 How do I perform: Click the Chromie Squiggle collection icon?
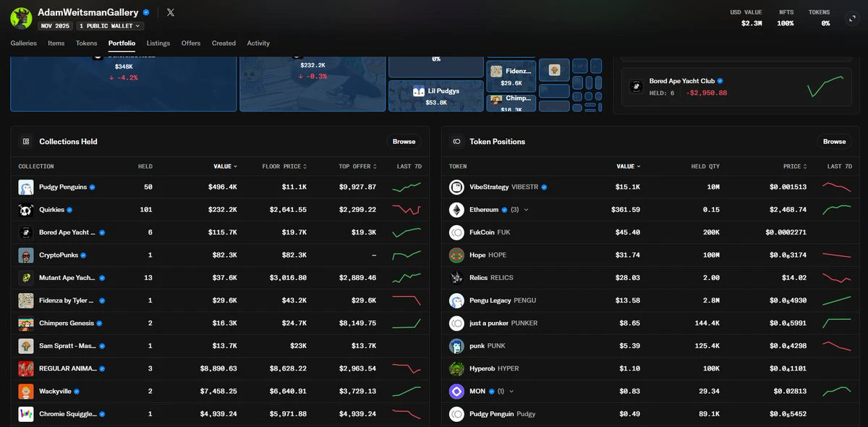tap(26, 414)
